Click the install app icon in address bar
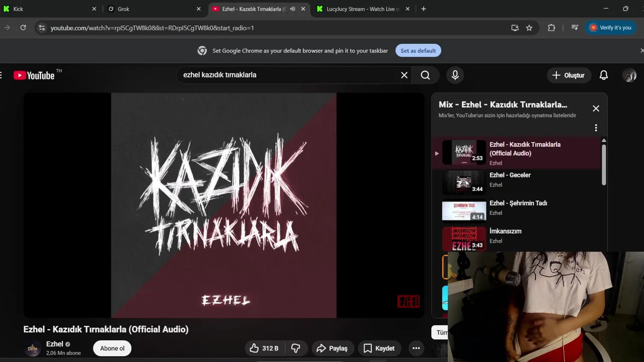 (515, 28)
